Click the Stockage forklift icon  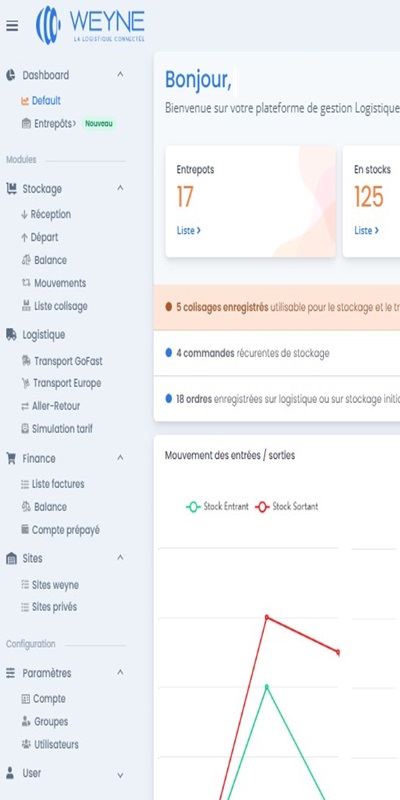[x=11, y=189]
